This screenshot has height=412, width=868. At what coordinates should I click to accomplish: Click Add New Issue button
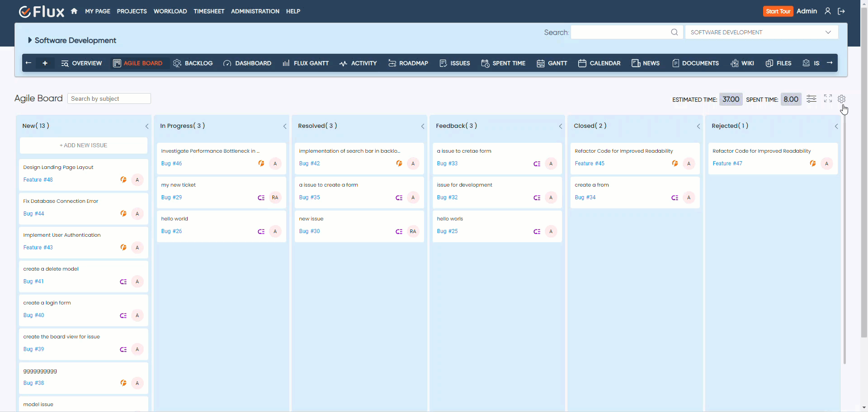click(x=84, y=145)
